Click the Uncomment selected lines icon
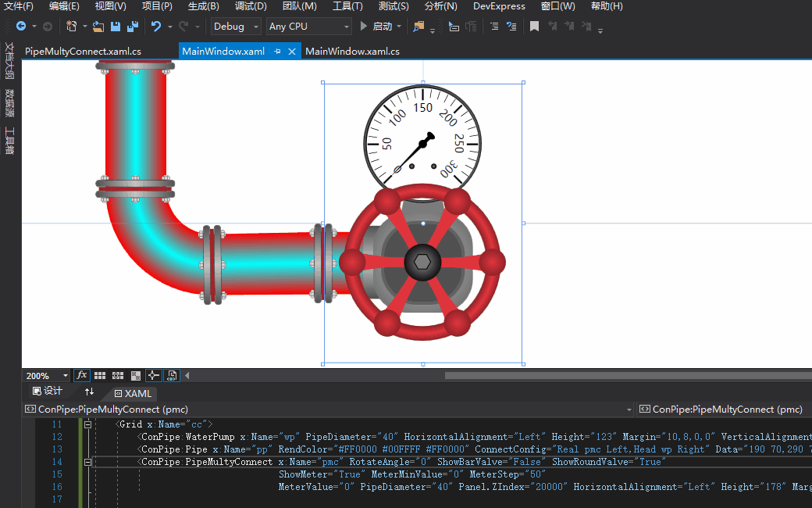 pyautogui.click(x=511, y=27)
